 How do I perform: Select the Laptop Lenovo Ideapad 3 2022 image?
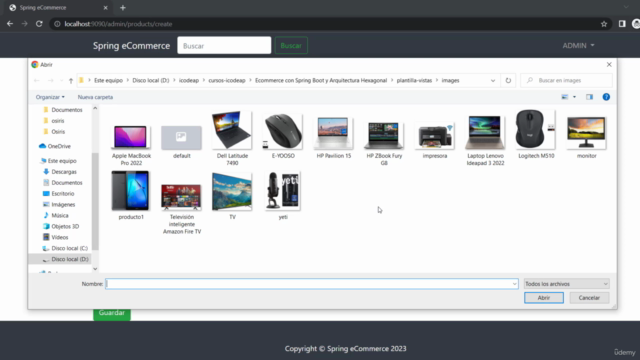click(485, 140)
